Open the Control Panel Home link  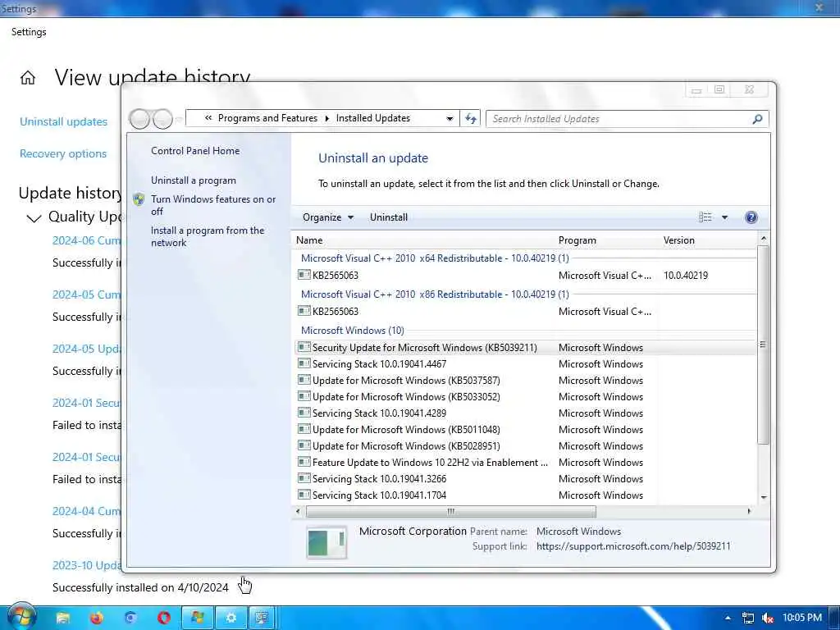point(195,151)
